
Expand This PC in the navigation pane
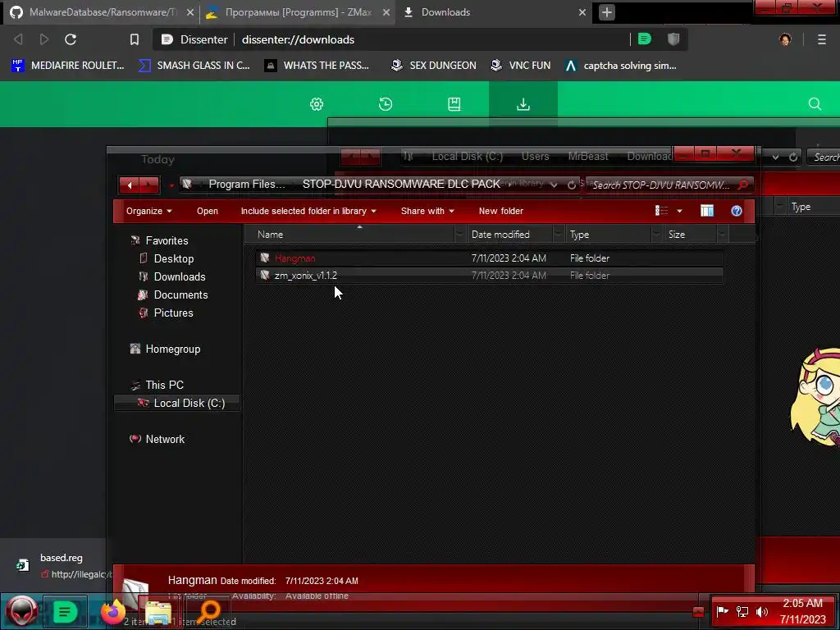pyautogui.click(x=164, y=386)
